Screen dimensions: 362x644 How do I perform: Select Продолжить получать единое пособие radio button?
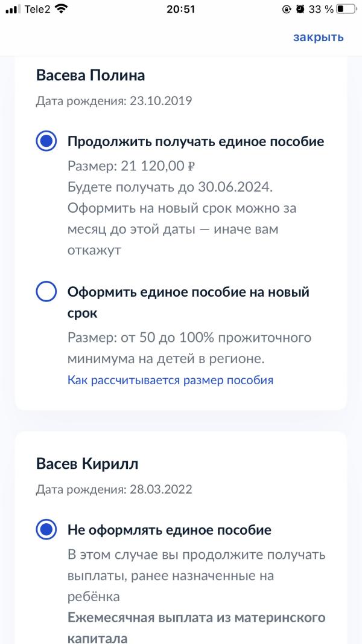point(46,141)
